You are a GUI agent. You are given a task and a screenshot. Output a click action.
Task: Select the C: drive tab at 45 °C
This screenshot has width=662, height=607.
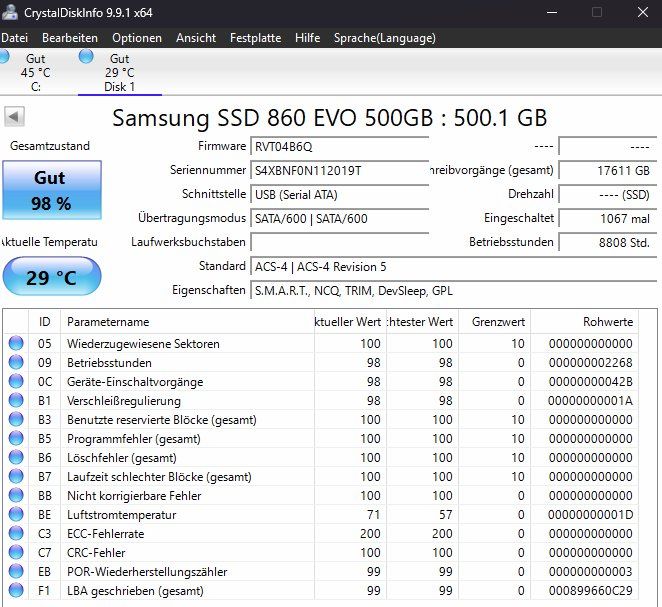pyautogui.click(x=35, y=72)
